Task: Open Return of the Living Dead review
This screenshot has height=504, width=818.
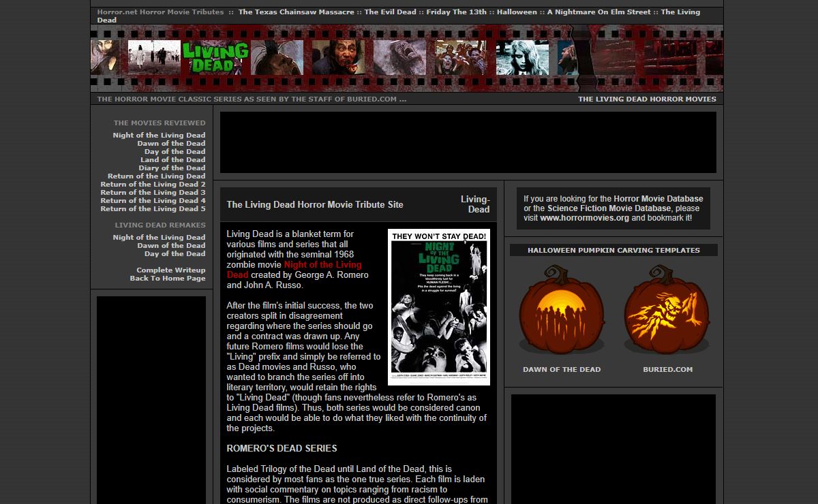Action: (x=156, y=176)
